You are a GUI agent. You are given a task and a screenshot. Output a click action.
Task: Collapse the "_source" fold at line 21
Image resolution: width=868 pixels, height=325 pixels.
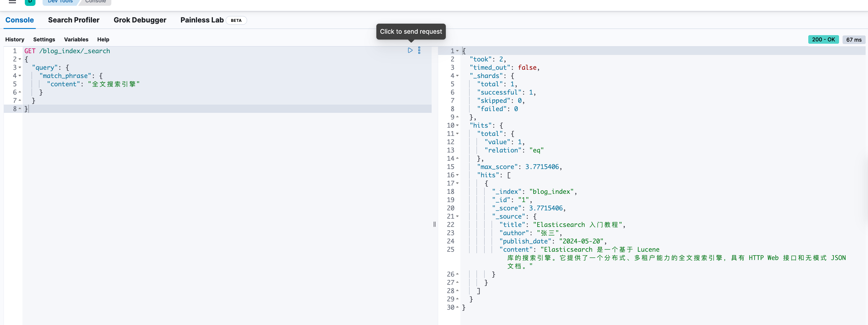pos(457,216)
